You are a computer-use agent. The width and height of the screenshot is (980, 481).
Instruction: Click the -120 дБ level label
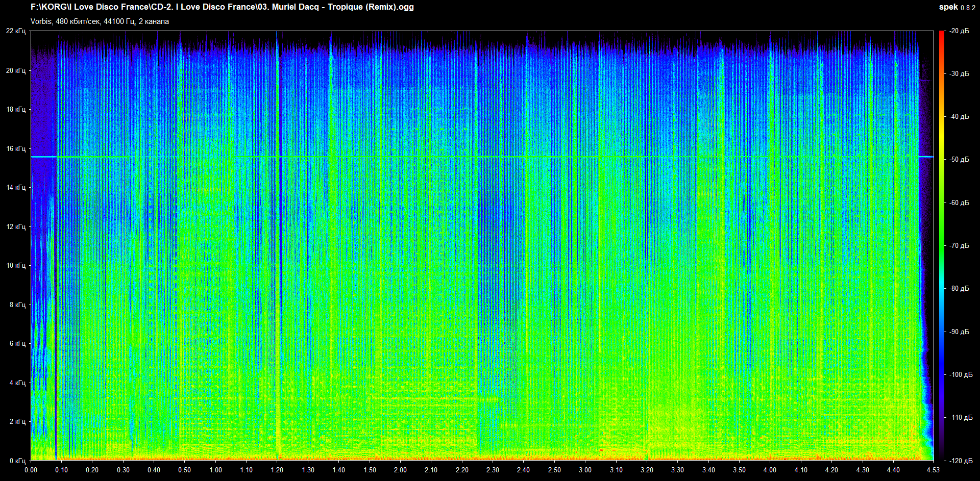(x=961, y=461)
